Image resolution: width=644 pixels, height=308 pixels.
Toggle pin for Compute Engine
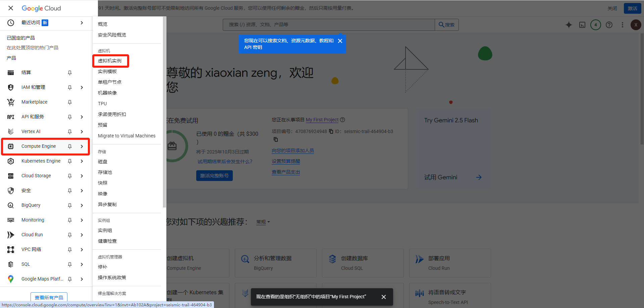click(x=70, y=146)
